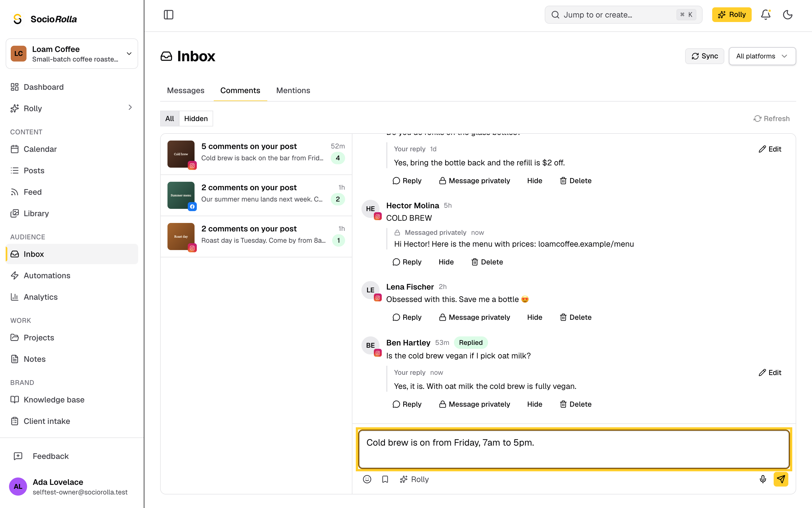Screen dimensions: 812x508
Task: Open Library in the sidebar
Action: [72, 214]
